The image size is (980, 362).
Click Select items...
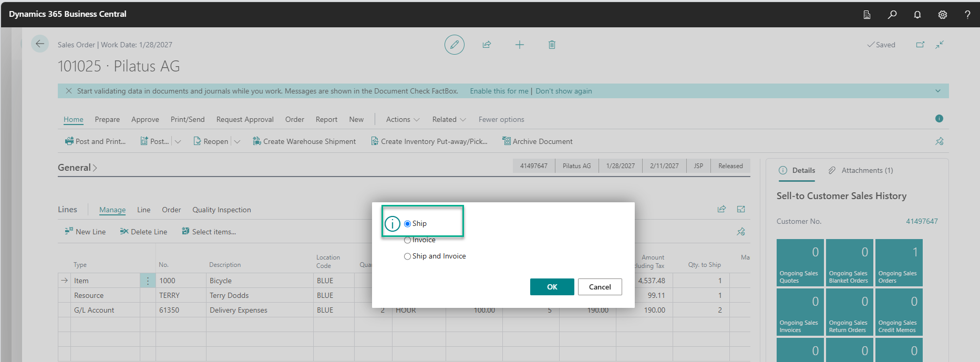tap(209, 232)
